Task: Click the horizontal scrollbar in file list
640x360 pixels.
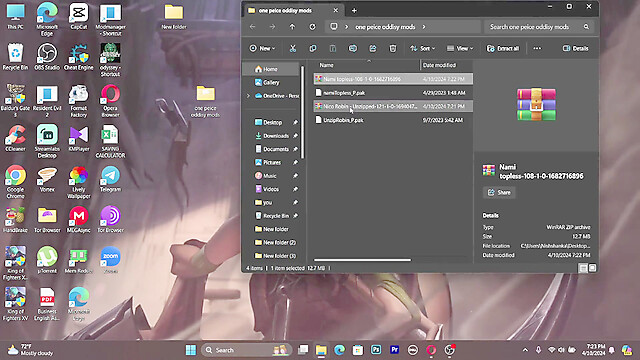Action: click(x=362, y=260)
